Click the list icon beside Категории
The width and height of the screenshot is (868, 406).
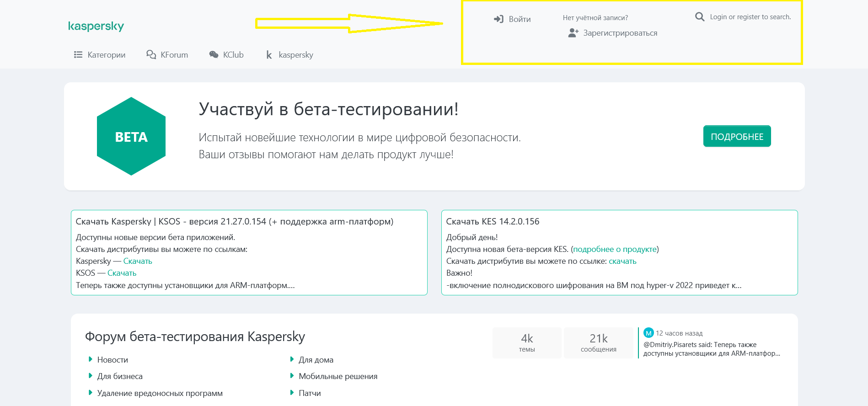[78, 55]
